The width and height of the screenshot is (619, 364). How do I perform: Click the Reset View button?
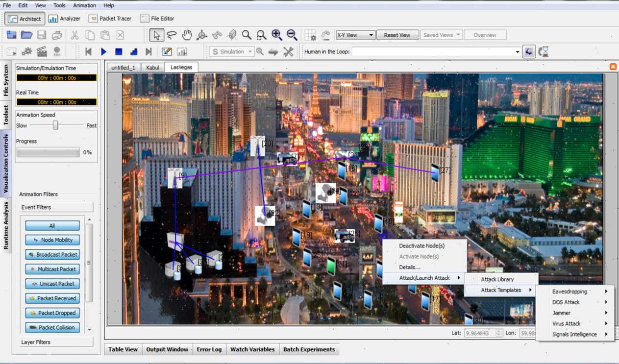(397, 35)
